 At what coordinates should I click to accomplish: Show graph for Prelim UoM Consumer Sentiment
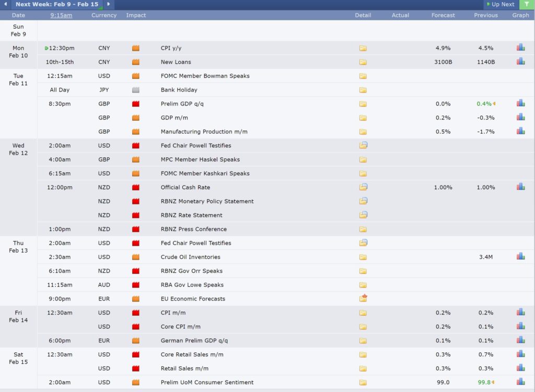click(521, 382)
